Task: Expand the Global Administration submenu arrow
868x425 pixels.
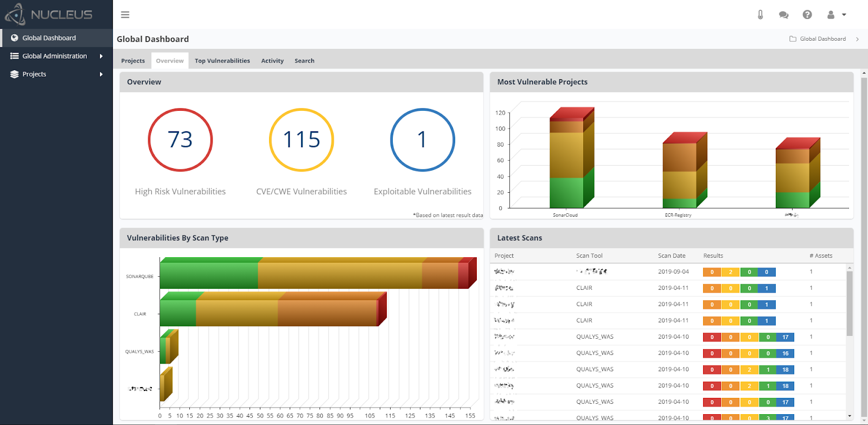Action: [x=101, y=56]
